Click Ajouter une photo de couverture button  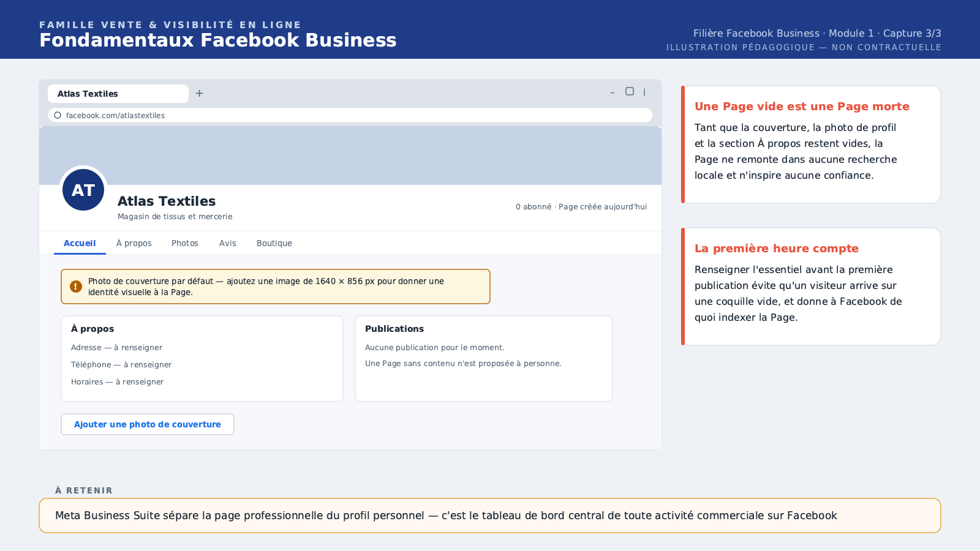tap(148, 424)
